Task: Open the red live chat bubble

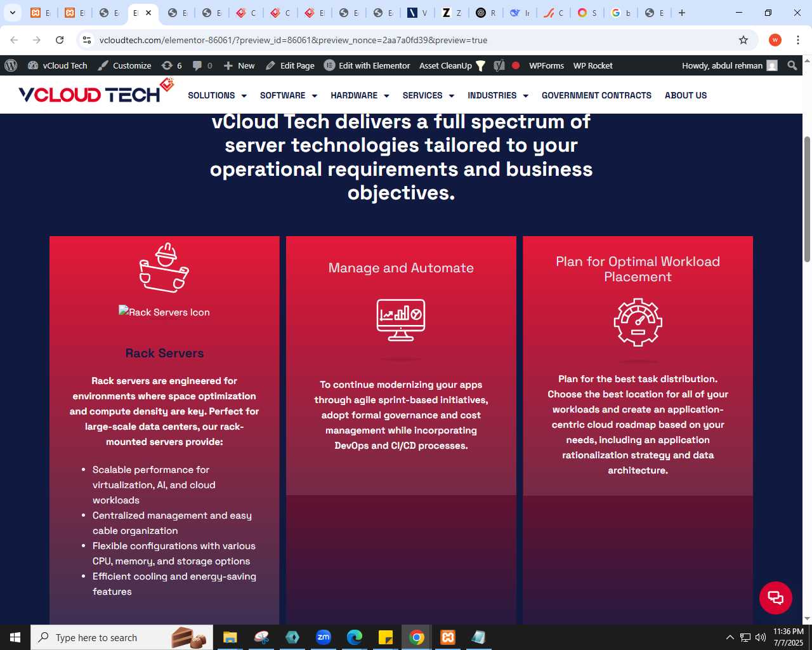Action: pos(775,597)
